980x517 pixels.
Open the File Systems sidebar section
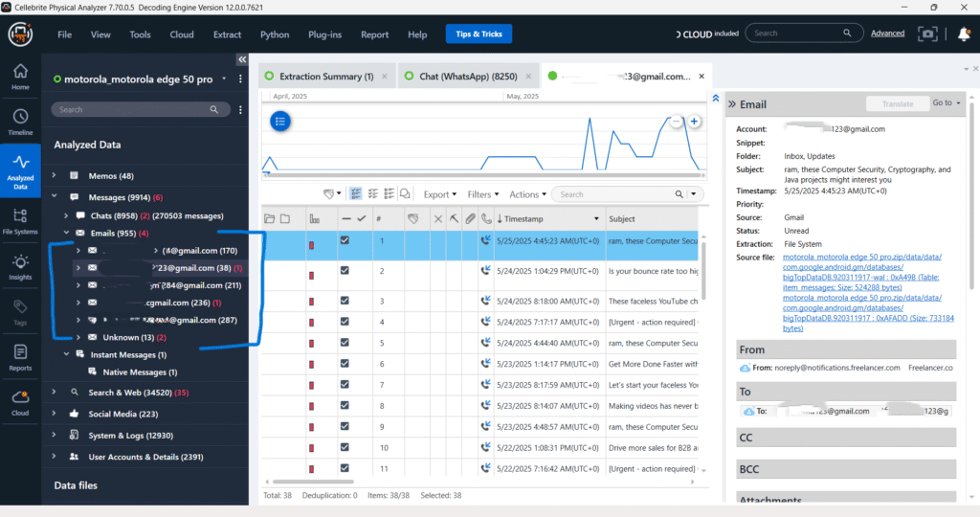pos(20,221)
